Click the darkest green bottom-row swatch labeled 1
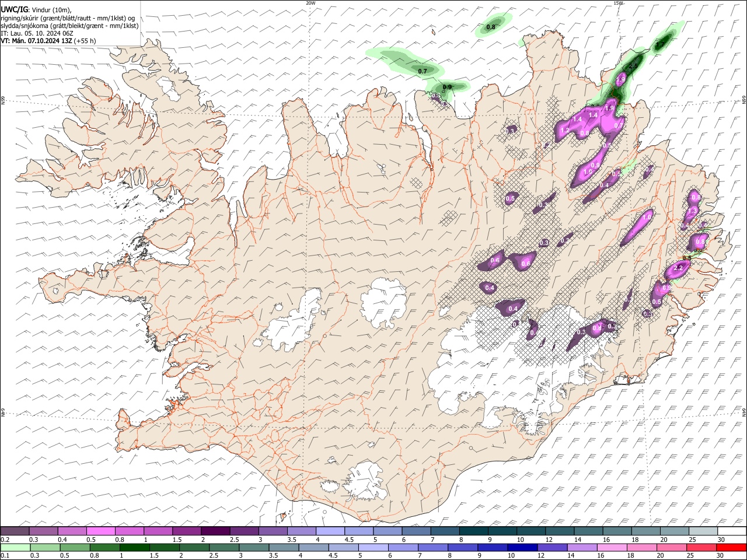Screen dimensions: 747x560 tap(135, 547)
